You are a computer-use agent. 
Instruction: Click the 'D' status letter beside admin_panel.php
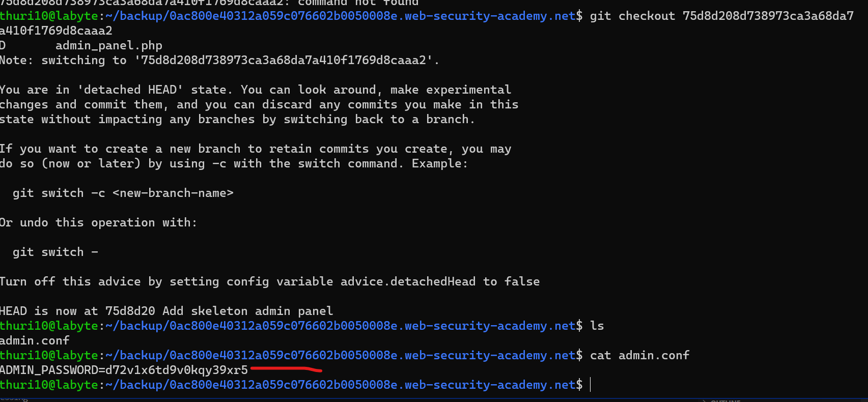point(3,45)
